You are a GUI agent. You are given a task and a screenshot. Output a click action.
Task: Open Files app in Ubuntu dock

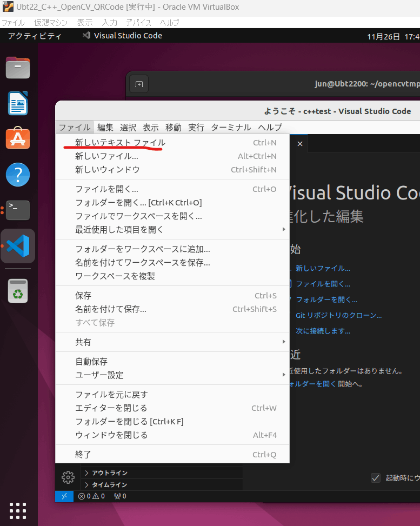pos(18,68)
